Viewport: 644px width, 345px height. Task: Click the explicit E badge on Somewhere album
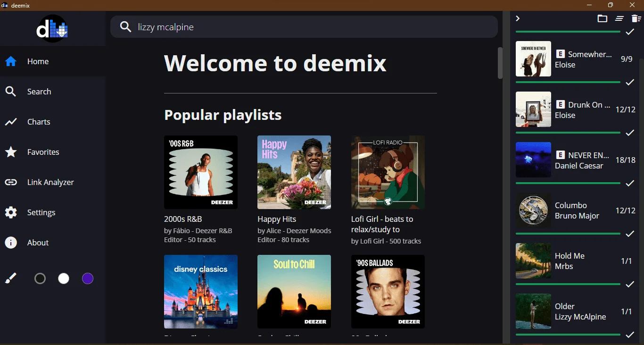pos(560,54)
